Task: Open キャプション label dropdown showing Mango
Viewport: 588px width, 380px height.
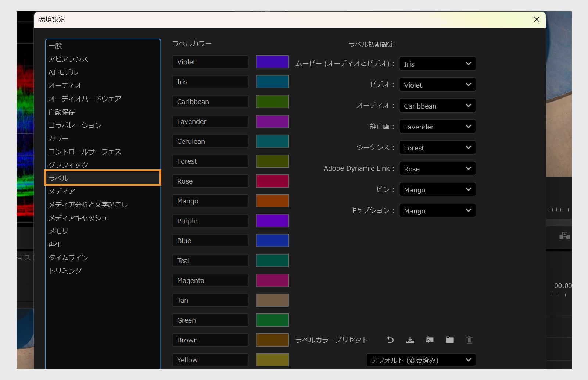Action: coord(437,210)
